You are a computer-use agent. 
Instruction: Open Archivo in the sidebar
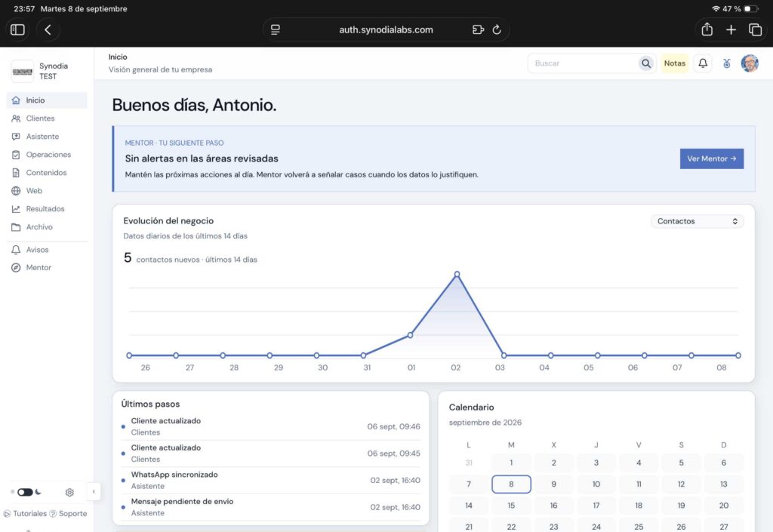click(47, 227)
